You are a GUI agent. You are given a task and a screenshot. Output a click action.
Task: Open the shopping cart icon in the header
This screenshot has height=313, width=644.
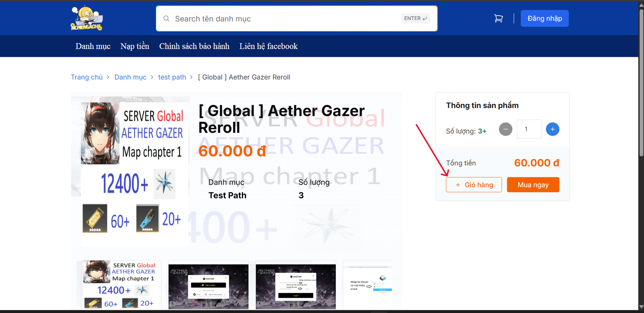coord(498,19)
